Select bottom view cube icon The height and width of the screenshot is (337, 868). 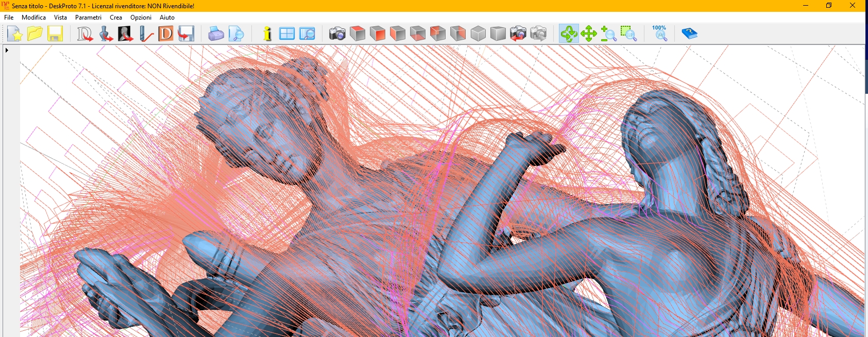pyautogui.click(x=418, y=34)
